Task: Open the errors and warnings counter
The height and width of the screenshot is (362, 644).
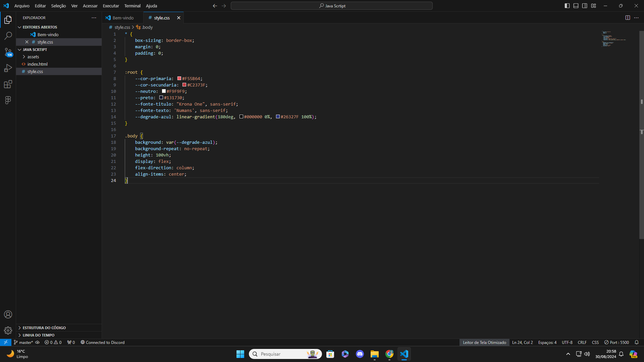Action: click(53, 342)
